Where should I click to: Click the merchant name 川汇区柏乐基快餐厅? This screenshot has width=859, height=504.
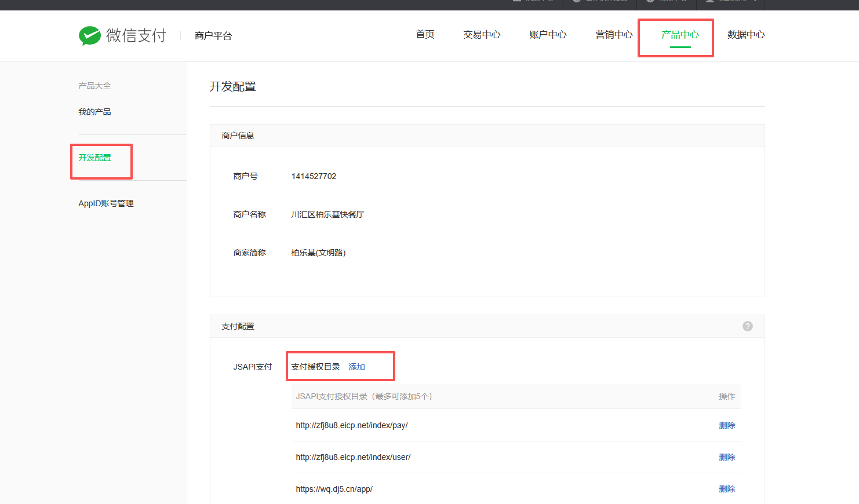pyautogui.click(x=327, y=214)
